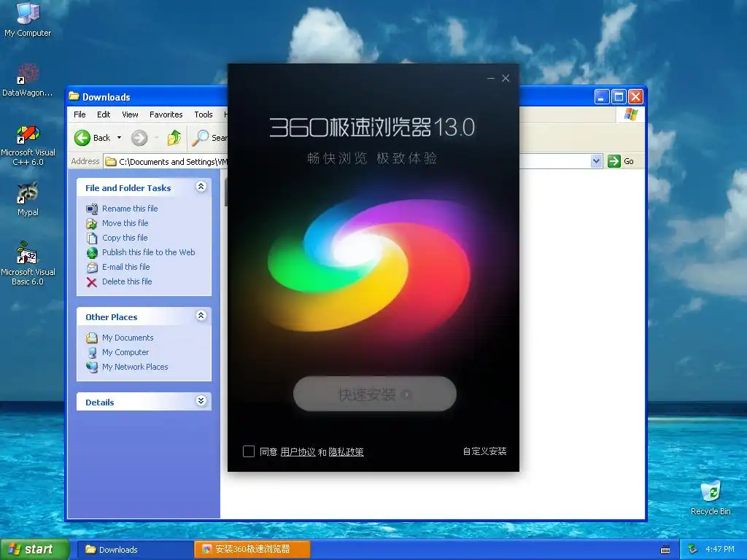Screen dimensions: 747x560
Task: Click the 4:47 PM system clock
Action: click(720, 550)
